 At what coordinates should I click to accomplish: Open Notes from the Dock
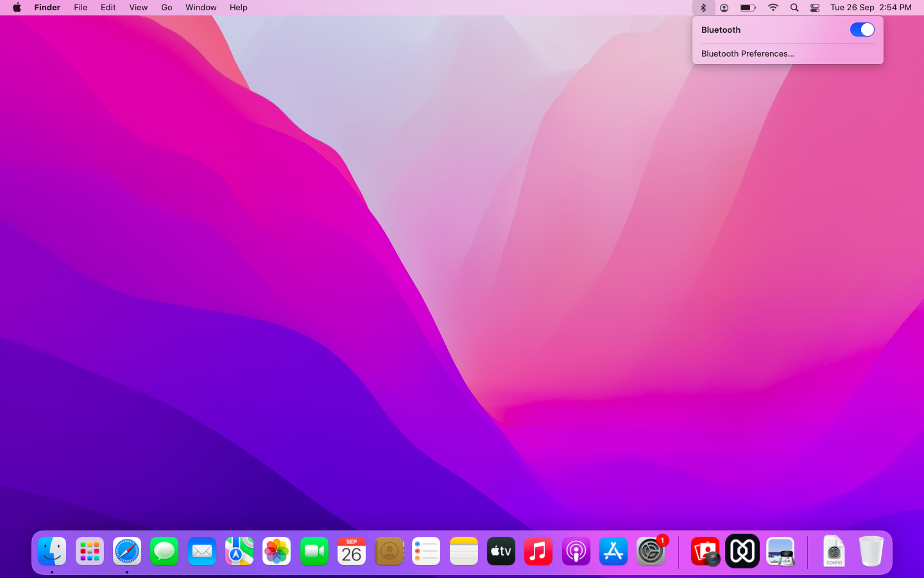pos(464,552)
